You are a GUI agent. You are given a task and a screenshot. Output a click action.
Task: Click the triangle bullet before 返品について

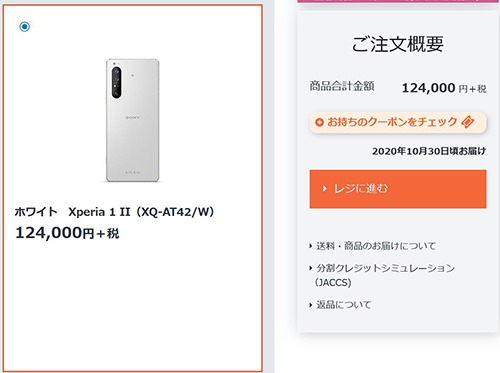311,305
